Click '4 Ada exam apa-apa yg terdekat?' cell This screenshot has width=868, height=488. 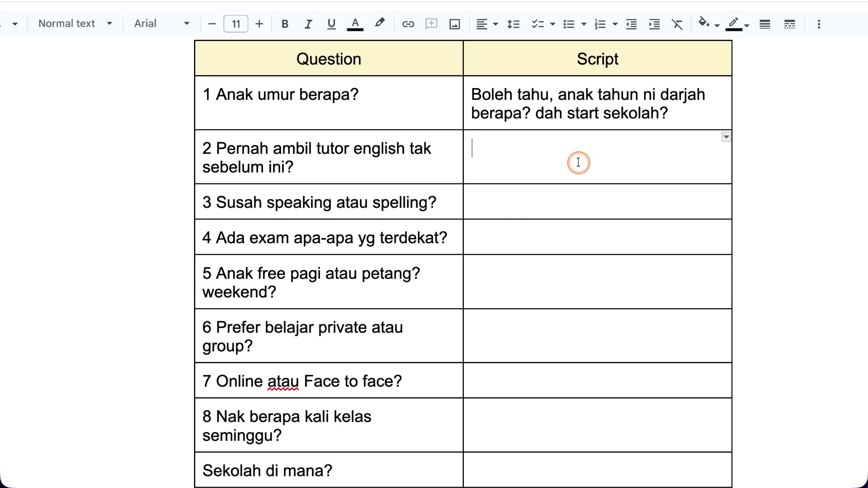pyautogui.click(x=329, y=238)
